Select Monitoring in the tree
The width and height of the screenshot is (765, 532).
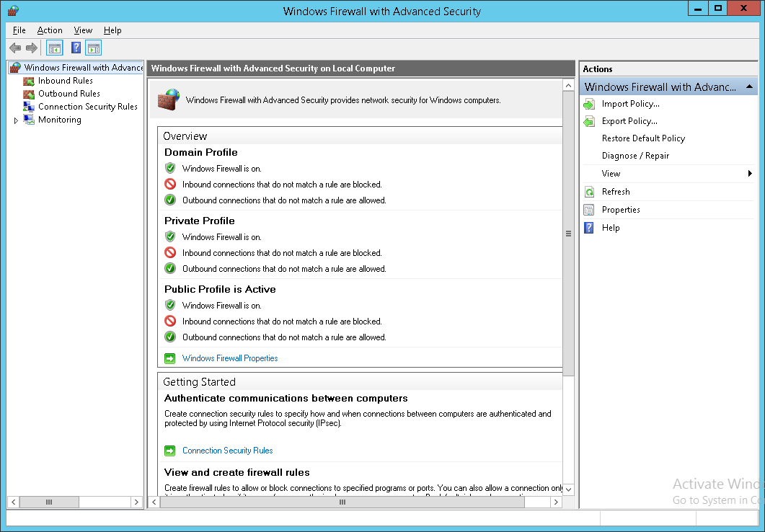[60, 120]
